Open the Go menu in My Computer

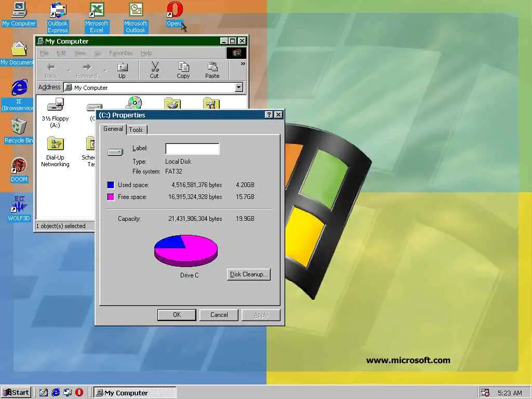click(97, 53)
